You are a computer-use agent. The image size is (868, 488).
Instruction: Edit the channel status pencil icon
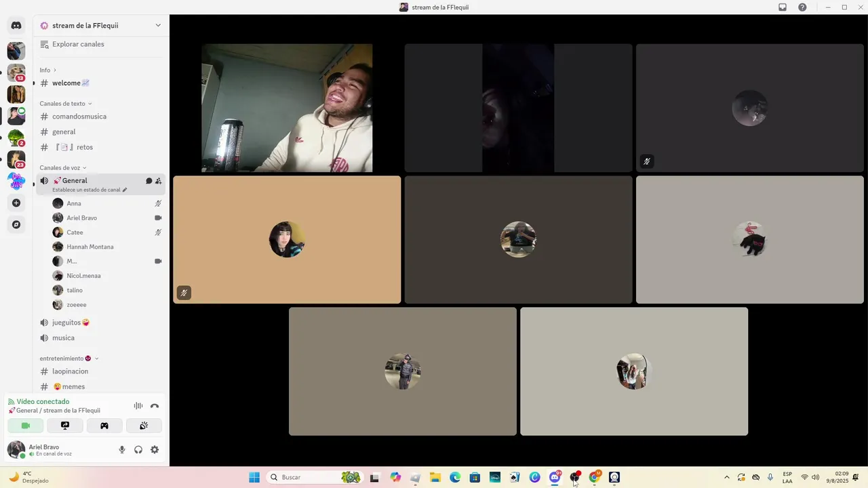(125, 190)
